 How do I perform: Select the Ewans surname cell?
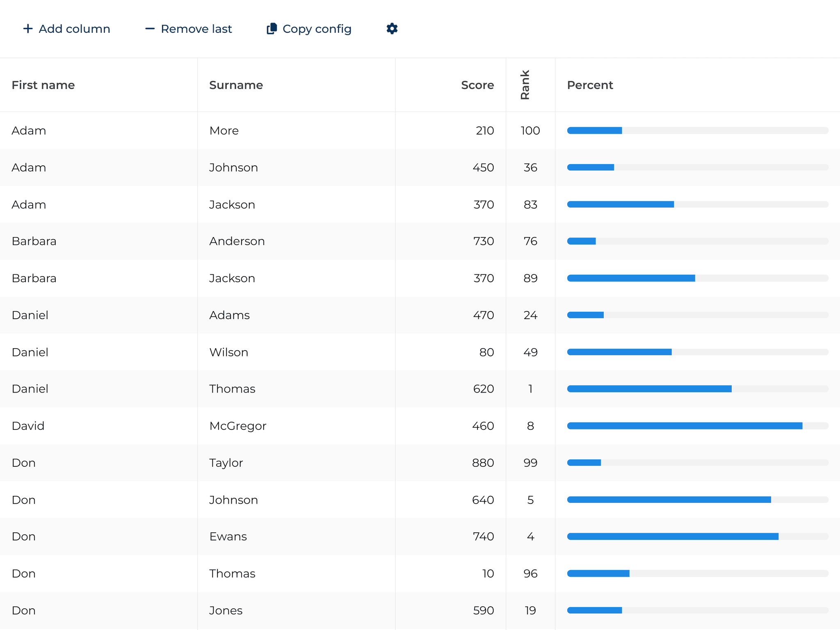[228, 536]
